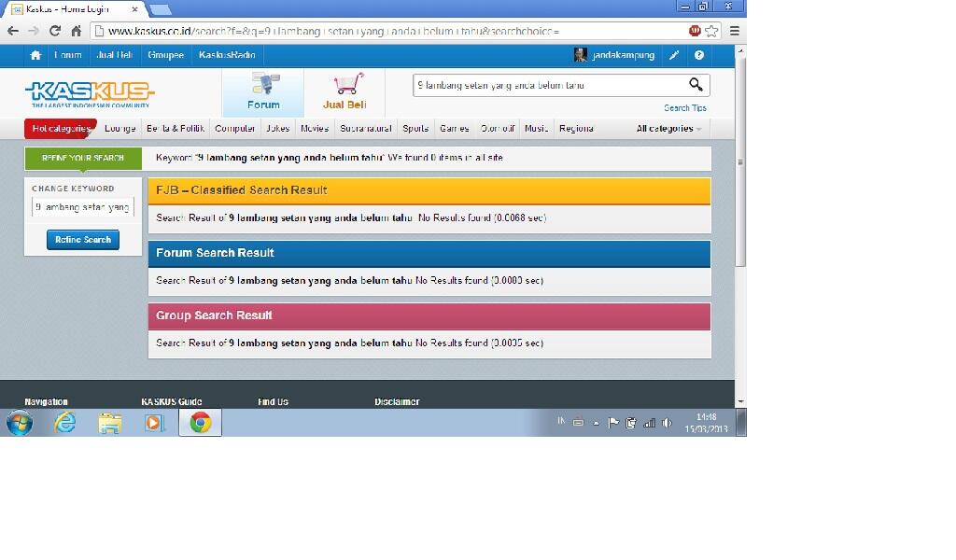Open the Music category
This screenshot has width=956, height=560.
tap(536, 129)
